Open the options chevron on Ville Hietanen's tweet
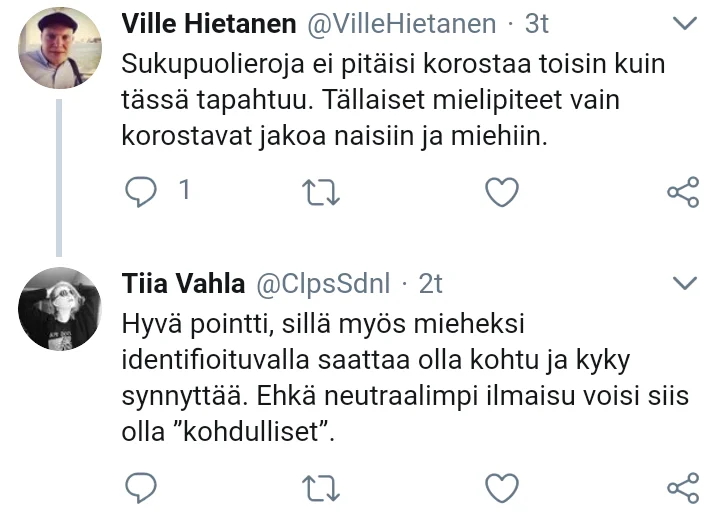720x527 pixels. [x=685, y=22]
